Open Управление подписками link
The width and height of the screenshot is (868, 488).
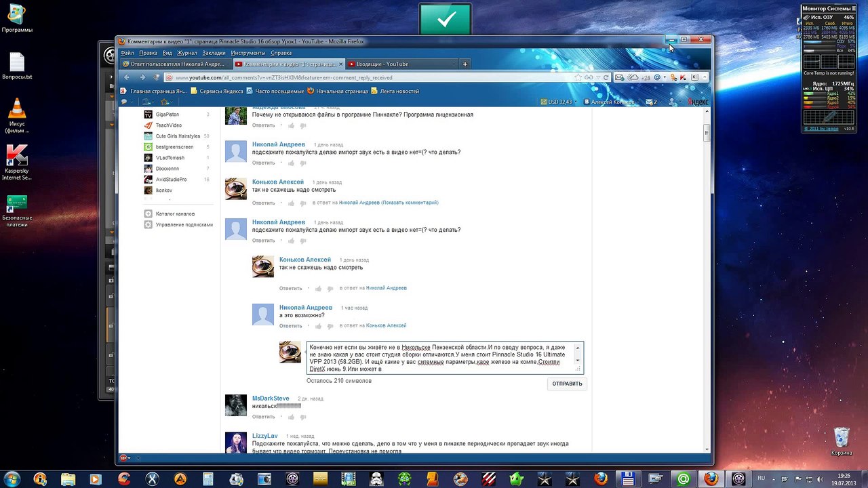coord(184,224)
